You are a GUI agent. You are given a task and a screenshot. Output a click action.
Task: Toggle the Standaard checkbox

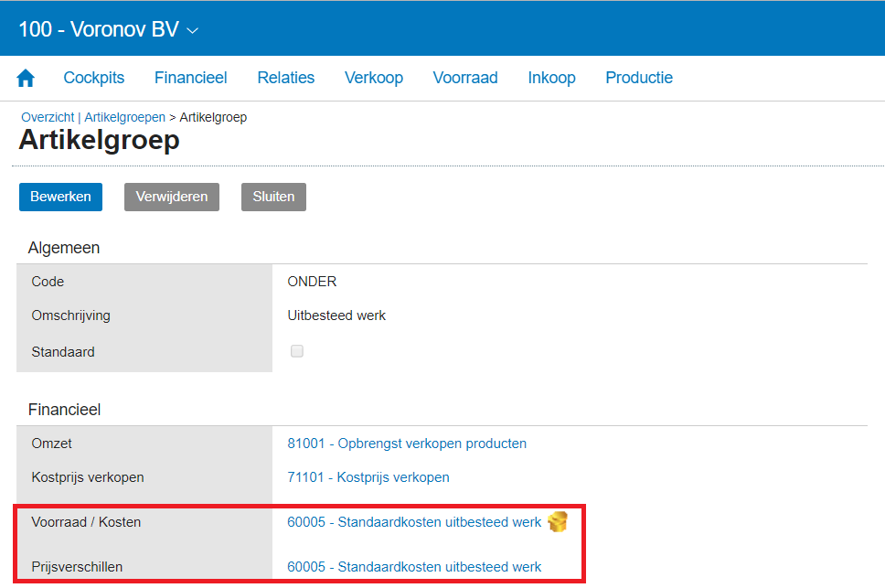pos(296,351)
